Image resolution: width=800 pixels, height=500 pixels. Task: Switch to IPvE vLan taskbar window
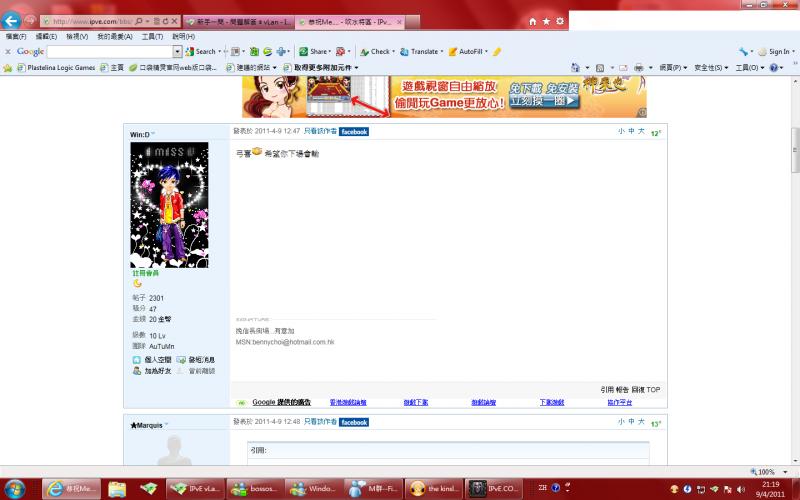pos(194,489)
